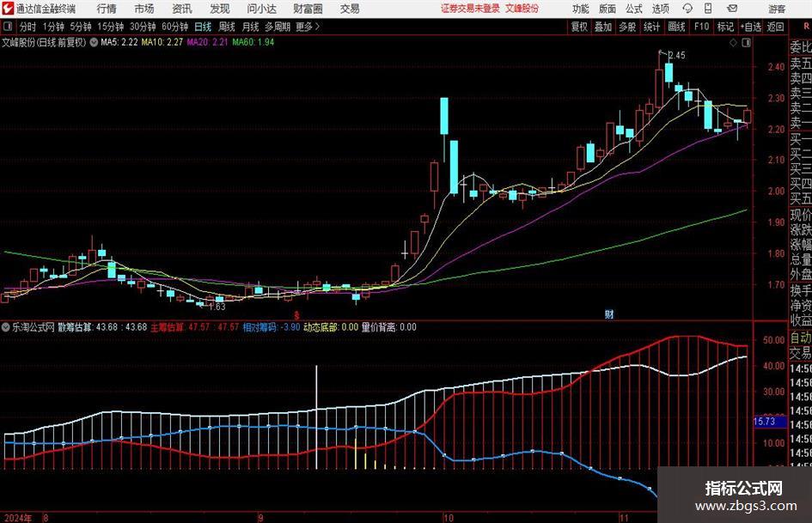Image resolution: width=812 pixels, height=523 pixels.
Task: Open the 版面 menu
Action: pyautogui.click(x=607, y=9)
